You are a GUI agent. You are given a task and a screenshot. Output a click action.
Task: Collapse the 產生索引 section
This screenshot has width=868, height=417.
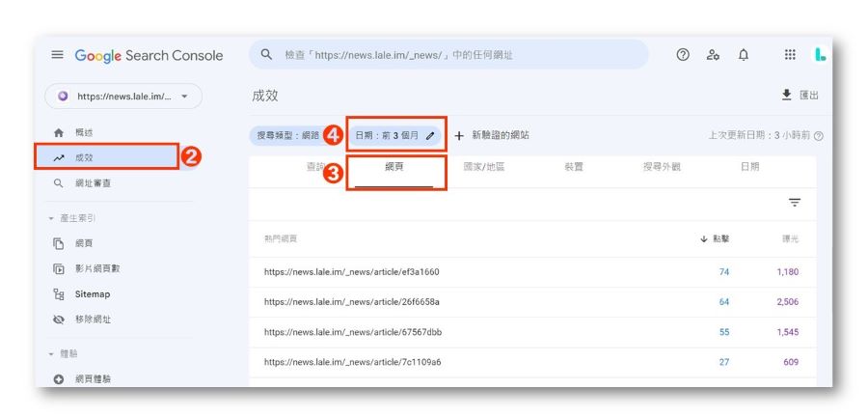(72, 218)
